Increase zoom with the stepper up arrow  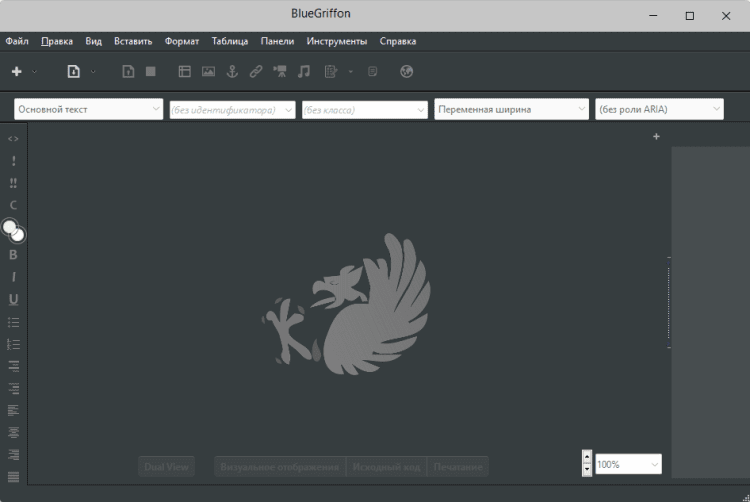point(587,457)
